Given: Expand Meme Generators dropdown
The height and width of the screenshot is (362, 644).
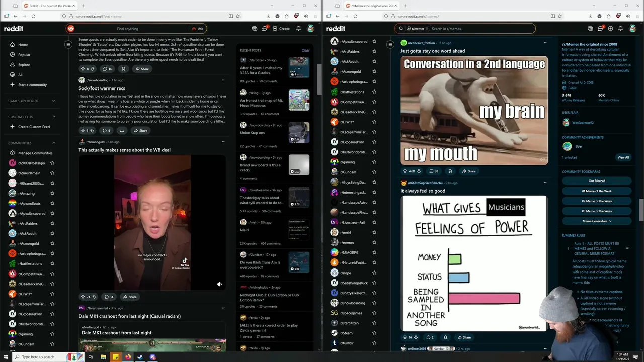Looking at the screenshot, I should click(x=597, y=221).
